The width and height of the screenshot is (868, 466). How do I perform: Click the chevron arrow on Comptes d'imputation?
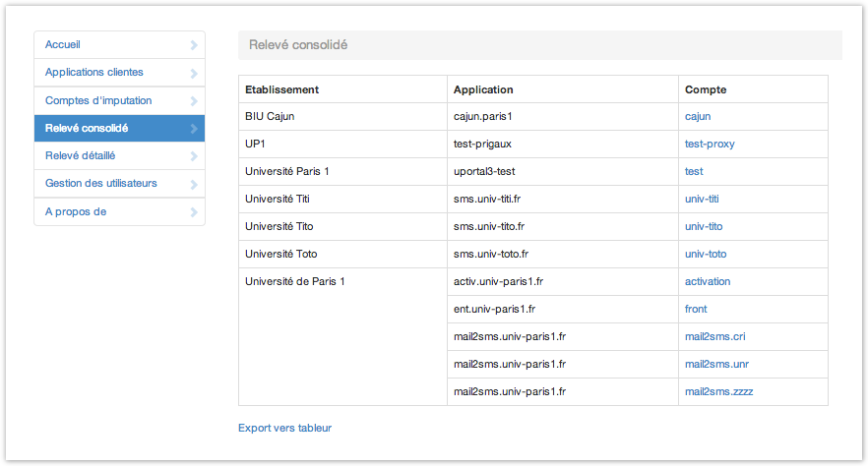pos(194,101)
